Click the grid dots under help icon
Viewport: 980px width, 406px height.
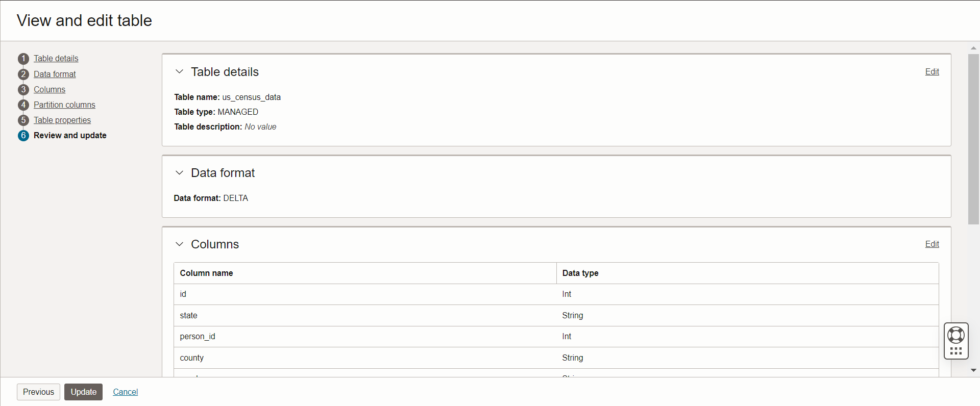click(956, 351)
